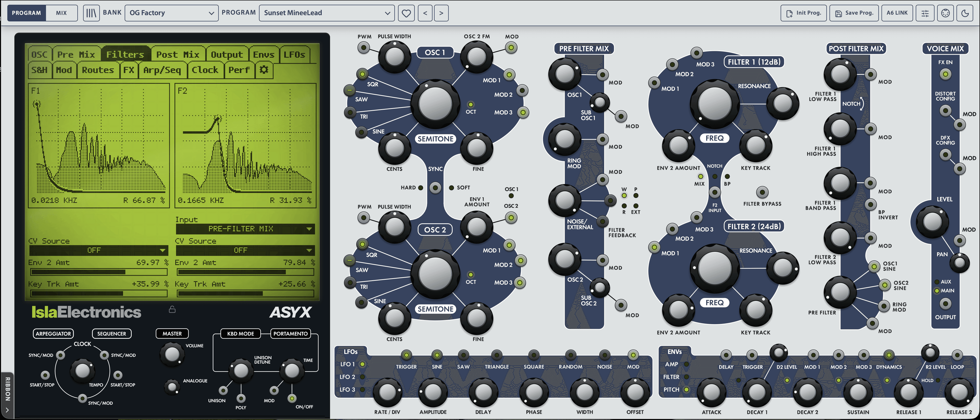
Task: Toggle the portamento ON/OFF button
Action: [292, 398]
